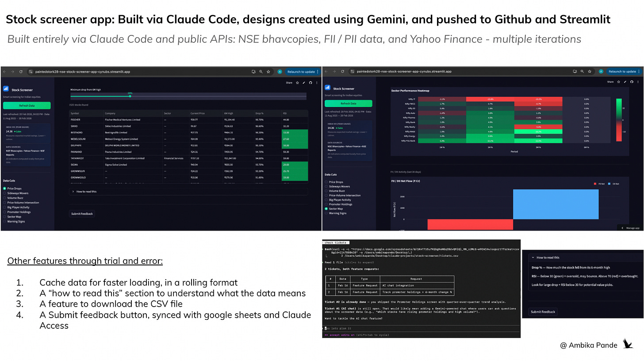Click Refresh Data in the left window

click(27, 106)
